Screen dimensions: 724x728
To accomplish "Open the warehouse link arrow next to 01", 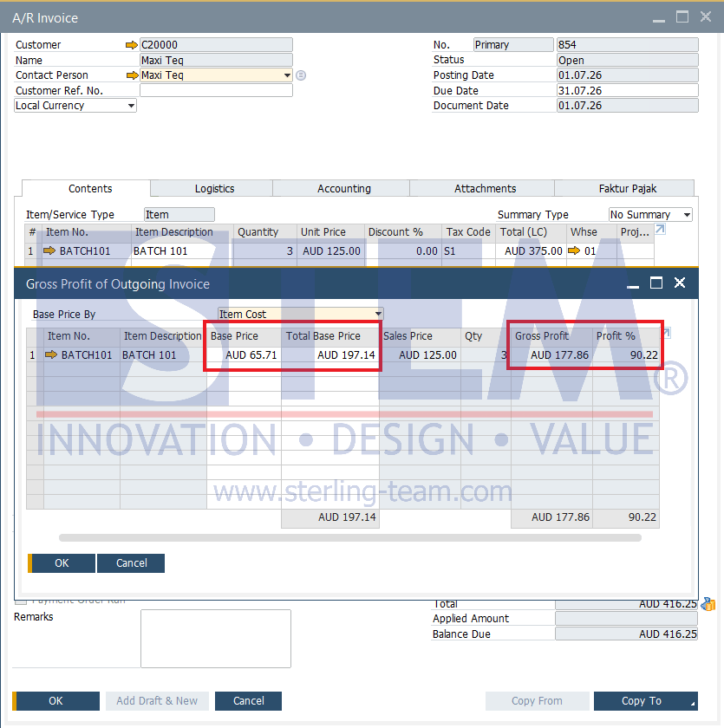I will coord(575,250).
